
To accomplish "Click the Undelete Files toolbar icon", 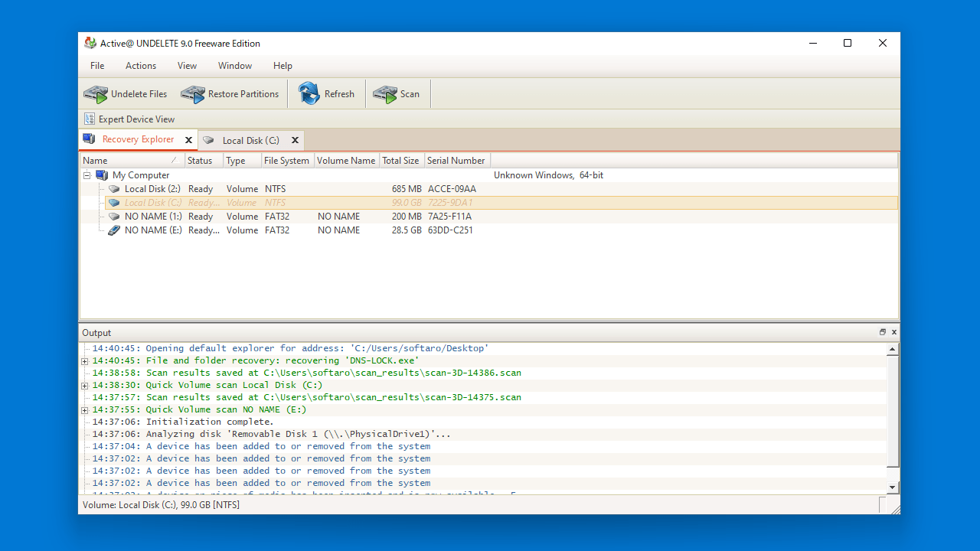I will point(96,94).
